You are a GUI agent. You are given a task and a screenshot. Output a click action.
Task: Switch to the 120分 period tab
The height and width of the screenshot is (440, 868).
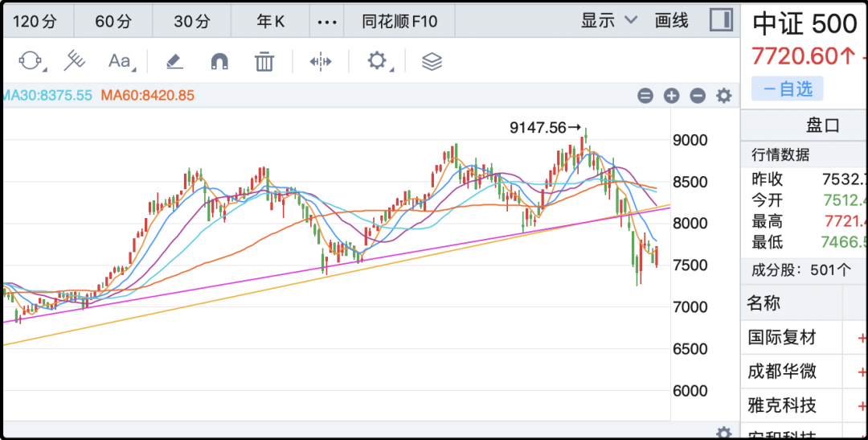[35, 21]
